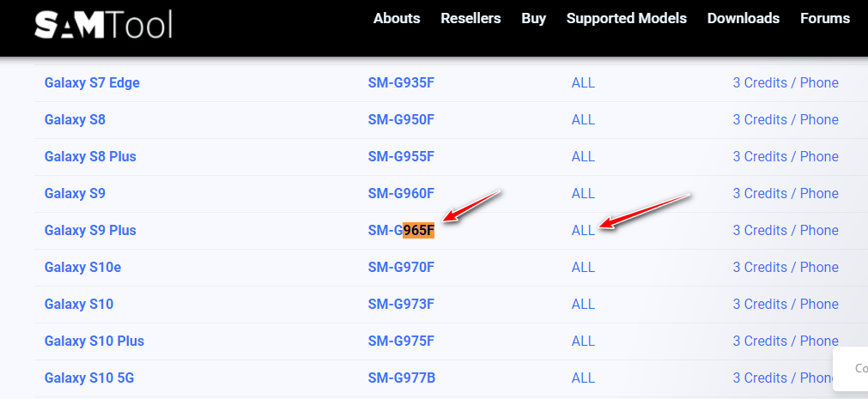The width and height of the screenshot is (868, 399).
Task: Open the Abouts menu
Action: click(397, 18)
